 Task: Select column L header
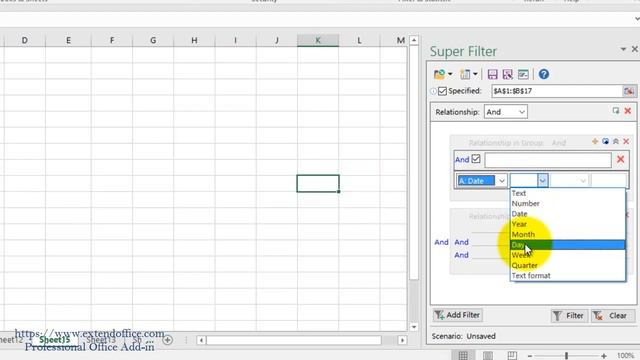[x=359, y=40]
